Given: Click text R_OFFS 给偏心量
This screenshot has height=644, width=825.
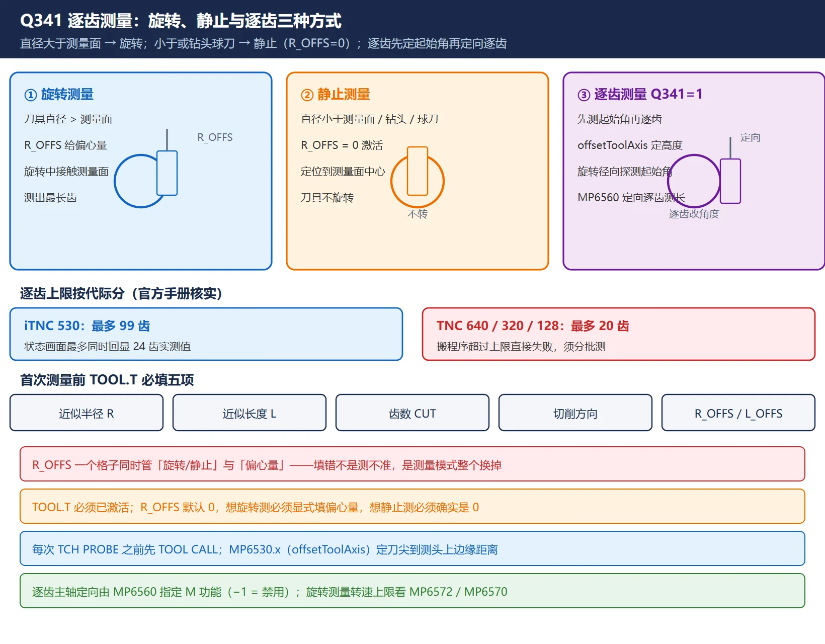Looking at the screenshot, I should (x=66, y=145).
